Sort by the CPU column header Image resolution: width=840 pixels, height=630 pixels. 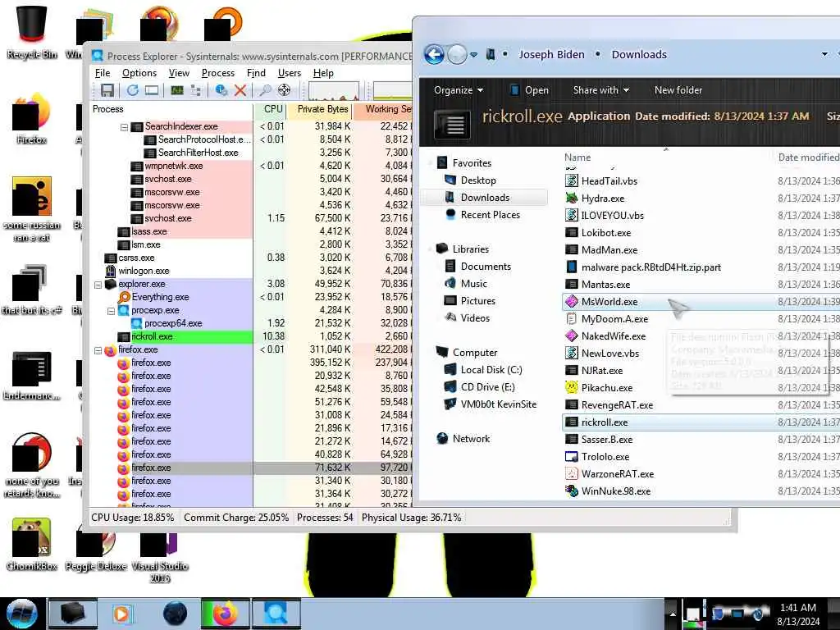coord(272,109)
